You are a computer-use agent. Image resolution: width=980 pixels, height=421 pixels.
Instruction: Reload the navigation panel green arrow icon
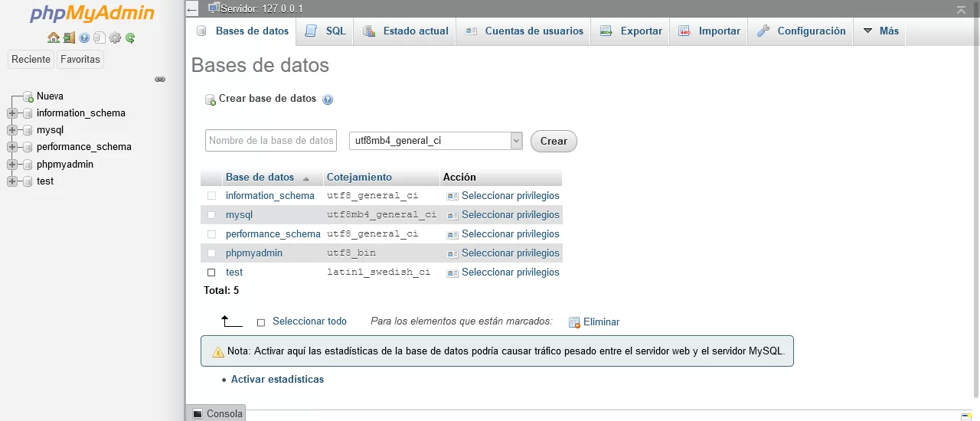130,38
